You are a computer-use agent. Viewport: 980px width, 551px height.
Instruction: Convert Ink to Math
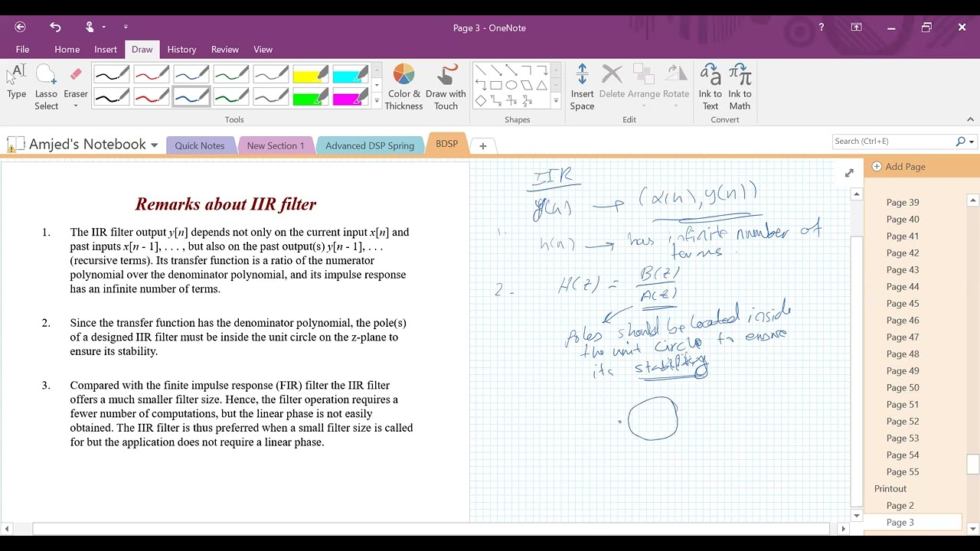point(740,87)
